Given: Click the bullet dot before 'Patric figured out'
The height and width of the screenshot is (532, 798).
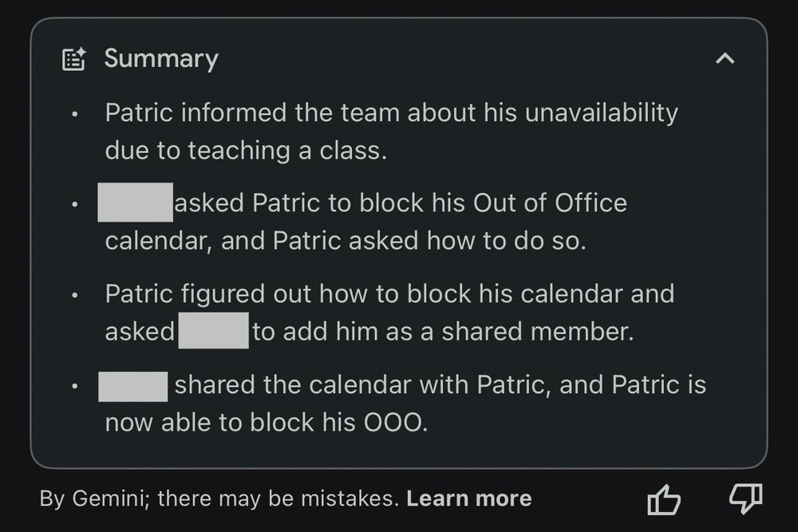Looking at the screenshot, I should pos(75,295).
